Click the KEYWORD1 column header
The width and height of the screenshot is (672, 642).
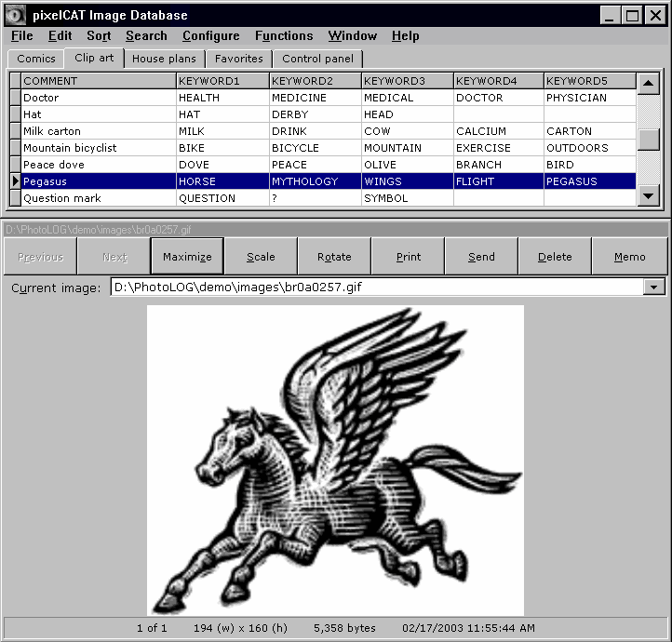(222, 81)
